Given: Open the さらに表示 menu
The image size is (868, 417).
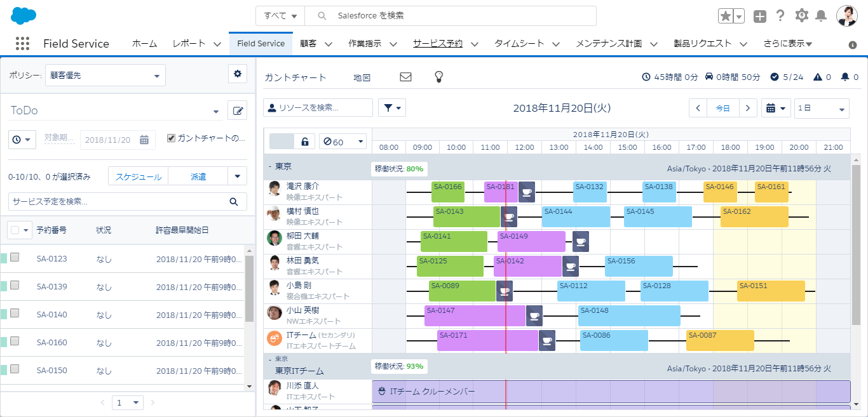Looking at the screenshot, I should click(x=788, y=44).
